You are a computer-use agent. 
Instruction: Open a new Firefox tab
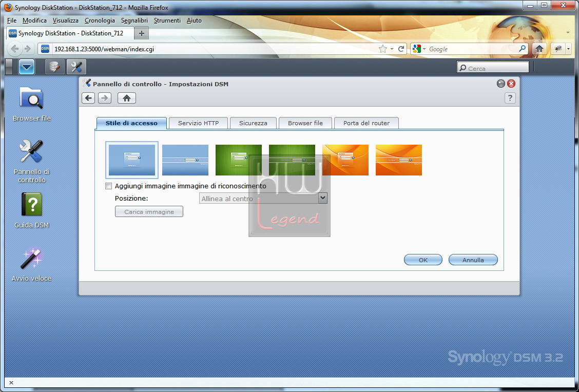pos(142,33)
